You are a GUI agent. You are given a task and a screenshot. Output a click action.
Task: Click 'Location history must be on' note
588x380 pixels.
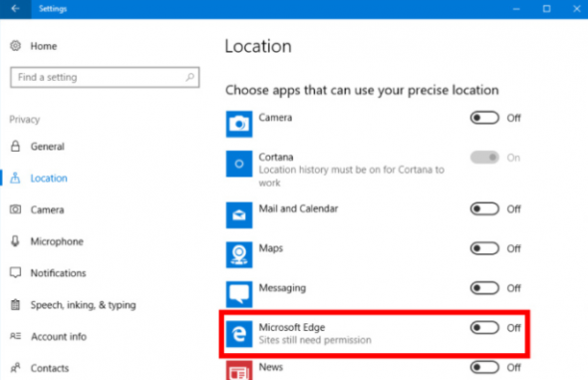point(352,176)
